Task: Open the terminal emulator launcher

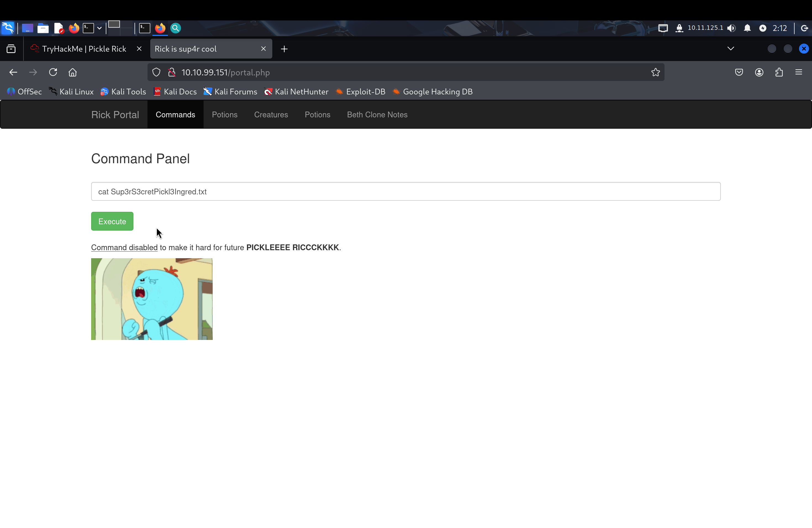Action: coord(88,28)
